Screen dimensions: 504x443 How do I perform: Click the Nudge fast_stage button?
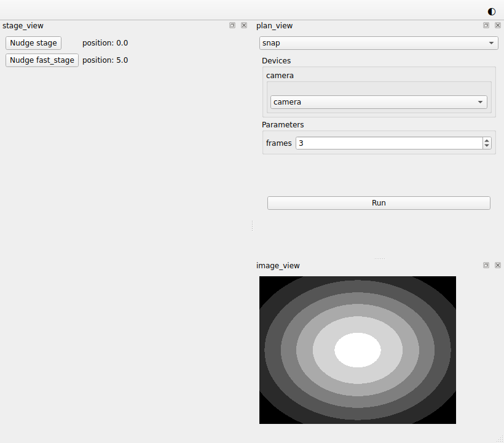(42, 60)
